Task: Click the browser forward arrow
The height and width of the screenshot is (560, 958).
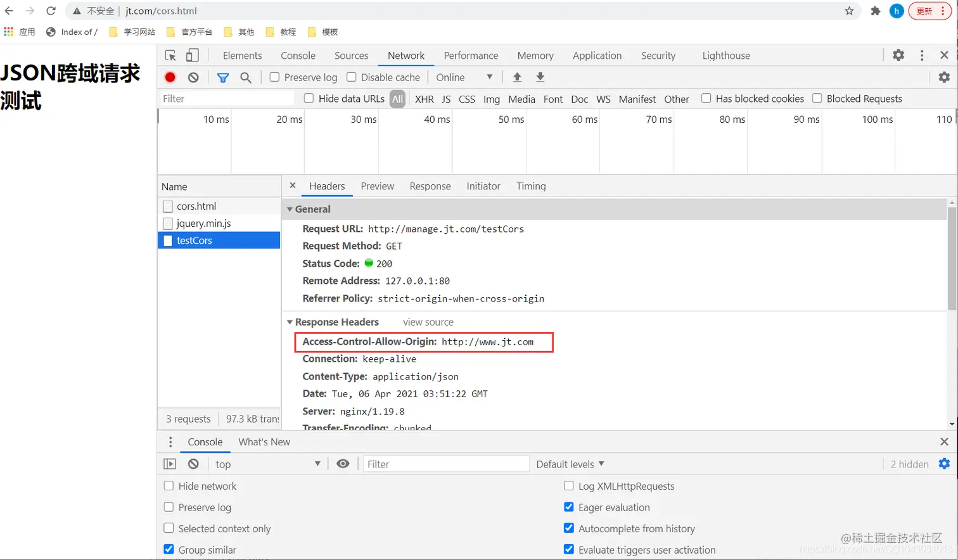Action: pyautogui.click(x=30, y=11)
